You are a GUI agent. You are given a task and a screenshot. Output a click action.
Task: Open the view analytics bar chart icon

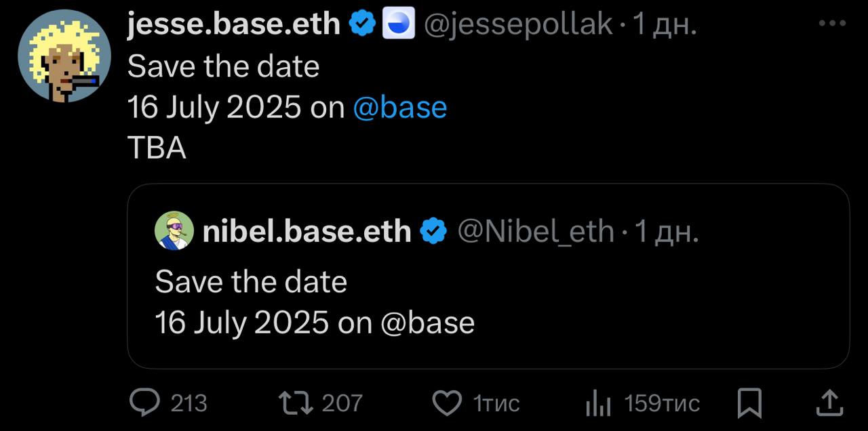tap(599, 405)
